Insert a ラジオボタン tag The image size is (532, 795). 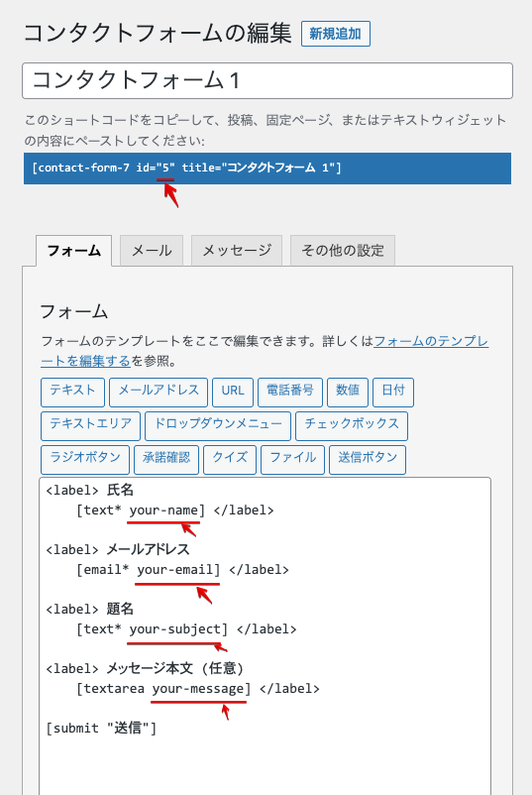tap(85, 459)
